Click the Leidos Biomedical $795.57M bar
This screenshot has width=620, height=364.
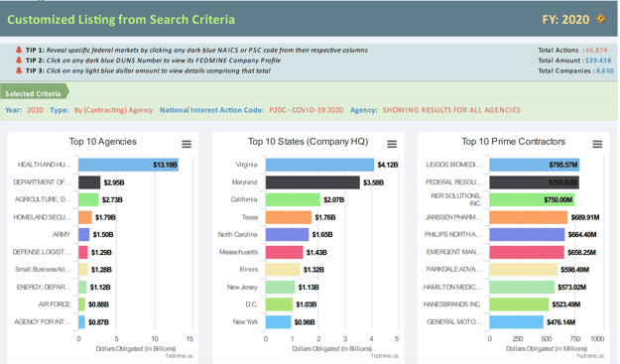click(x=535, y=165)
